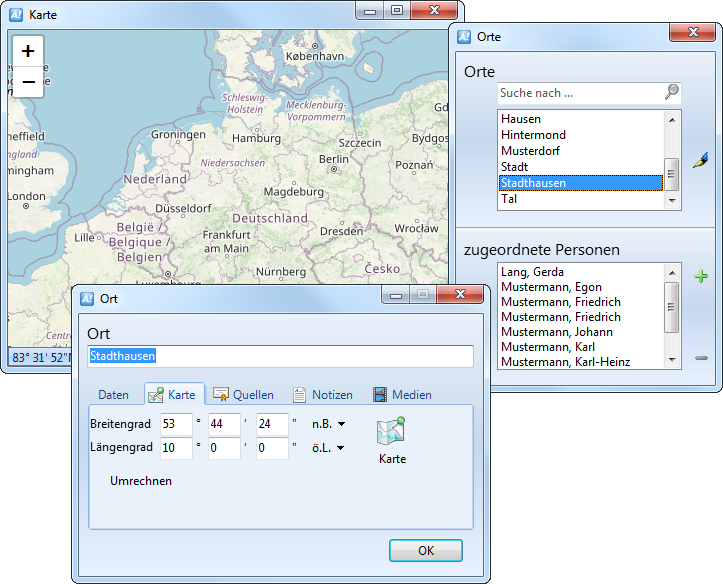The width and height of the screenshot is (723, 584).
Task: Switch to the Daten tab
Action: click(113, 395)
